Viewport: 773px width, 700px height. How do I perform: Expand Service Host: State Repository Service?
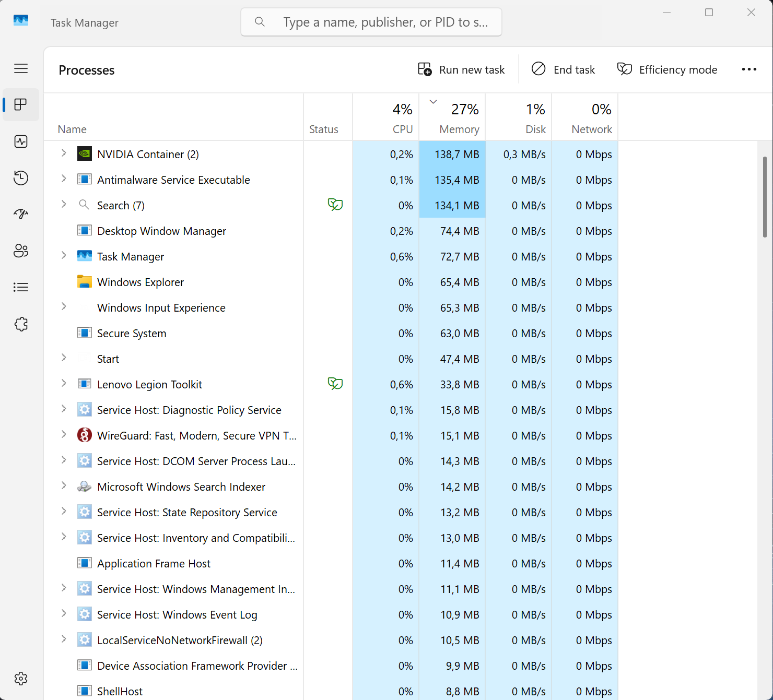(64, 511)
